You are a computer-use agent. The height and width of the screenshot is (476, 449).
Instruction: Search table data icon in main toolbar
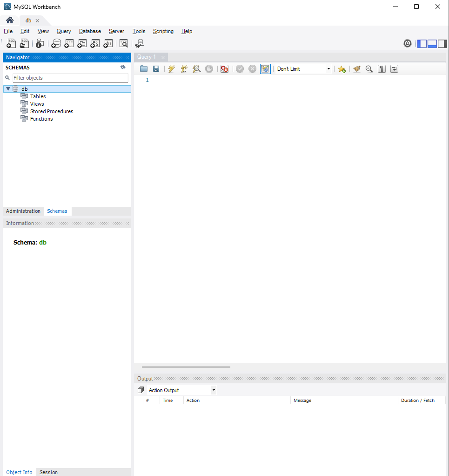point(123,43)
